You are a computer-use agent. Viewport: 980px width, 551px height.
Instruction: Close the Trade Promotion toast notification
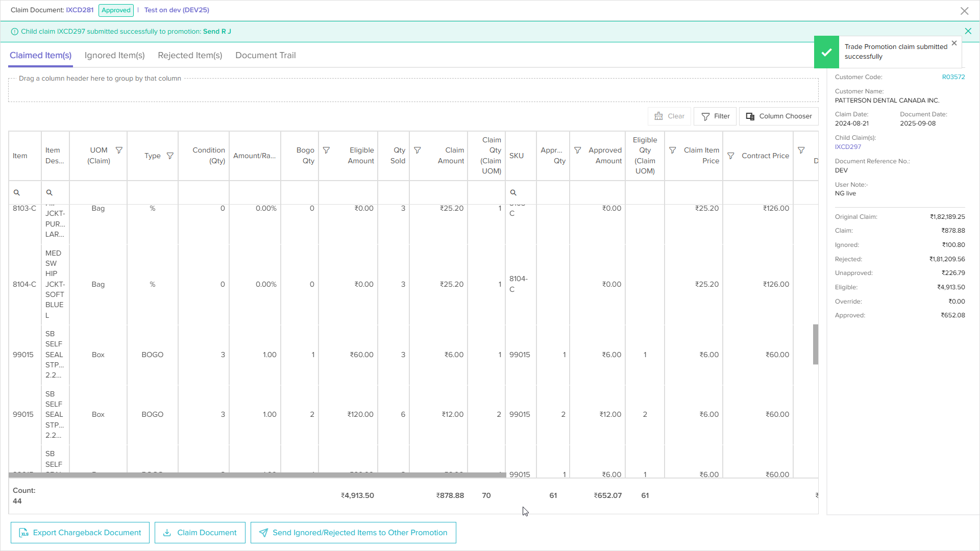pyautogui.click(x=954, y=43)
